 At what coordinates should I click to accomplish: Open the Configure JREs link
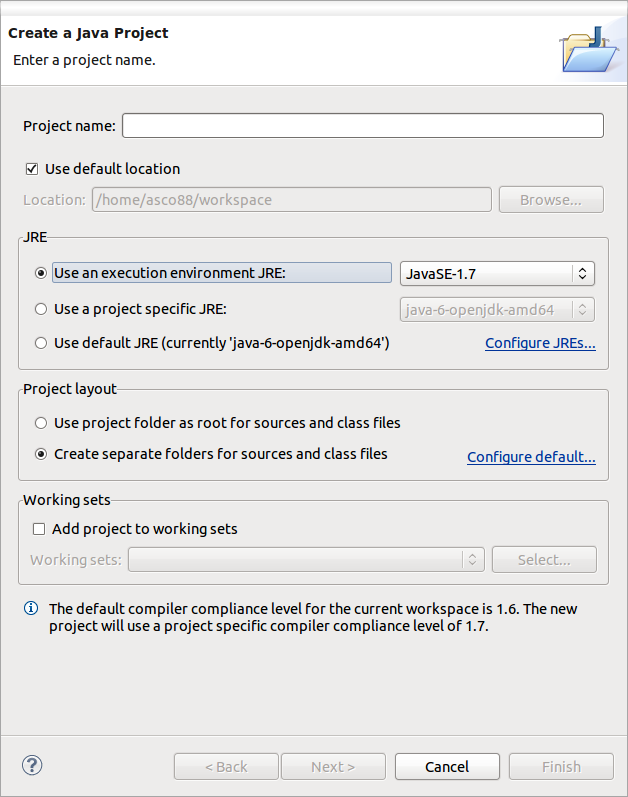(x=540, y=343)
